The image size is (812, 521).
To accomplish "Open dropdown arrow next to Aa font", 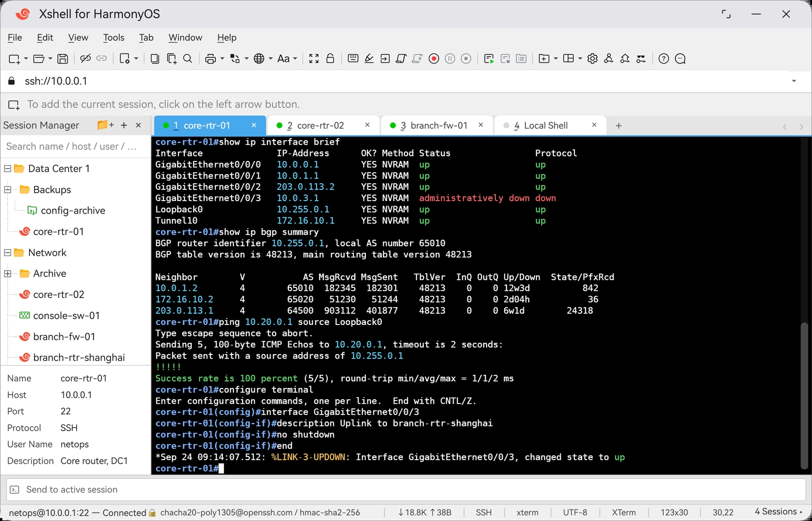I will coord(295,59).
